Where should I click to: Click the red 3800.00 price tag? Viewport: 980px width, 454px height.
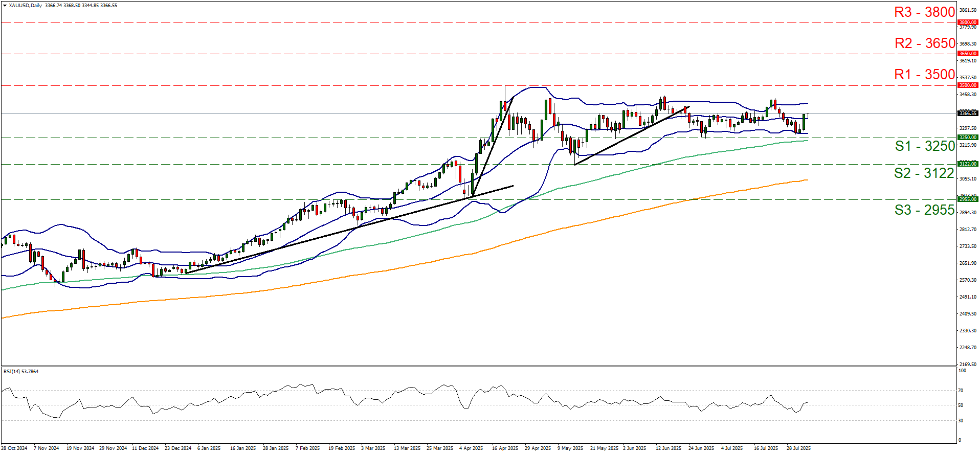968,22
